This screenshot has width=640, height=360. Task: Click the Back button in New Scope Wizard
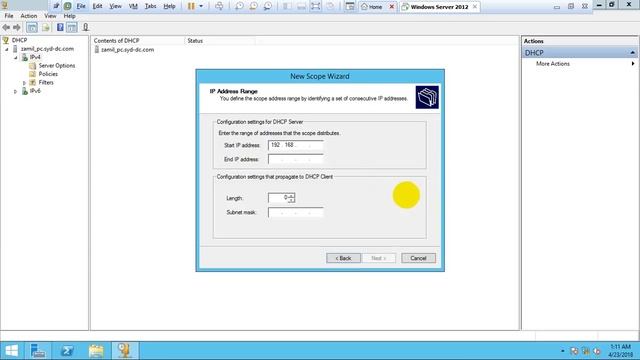tap(343, 258)
